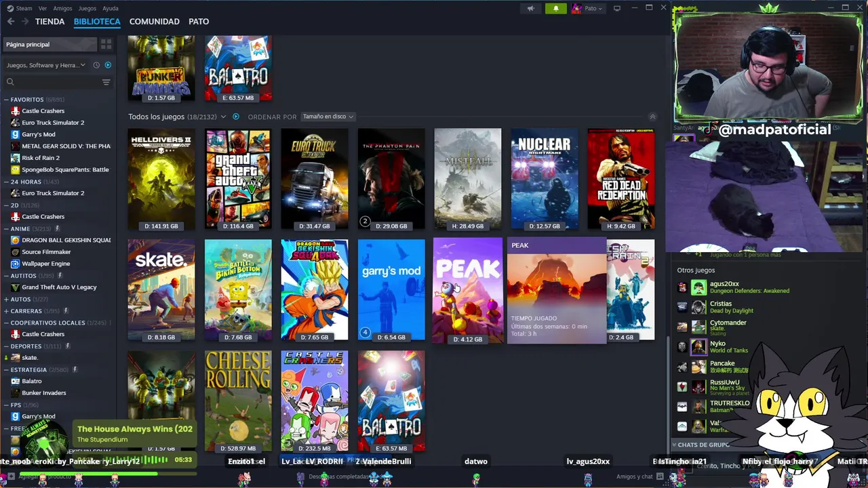Click DRAGON BALL GEKISHIN SQUADRA sidebar icon
This screenshot has width=868, height=488.
[16, 240]
